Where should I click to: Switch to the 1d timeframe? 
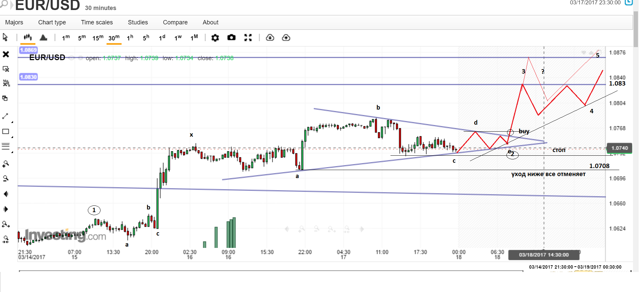click(x=162, y=38)
